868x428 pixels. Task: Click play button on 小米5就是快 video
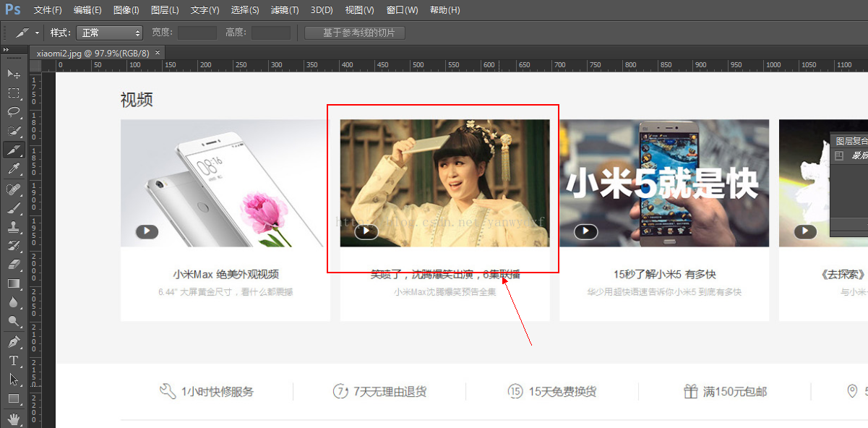585,231
